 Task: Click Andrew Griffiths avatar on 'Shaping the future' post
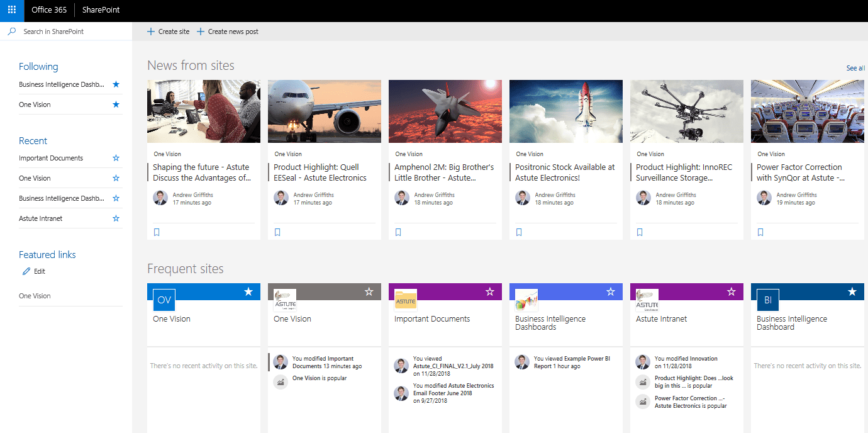click(x=160, y=198)
